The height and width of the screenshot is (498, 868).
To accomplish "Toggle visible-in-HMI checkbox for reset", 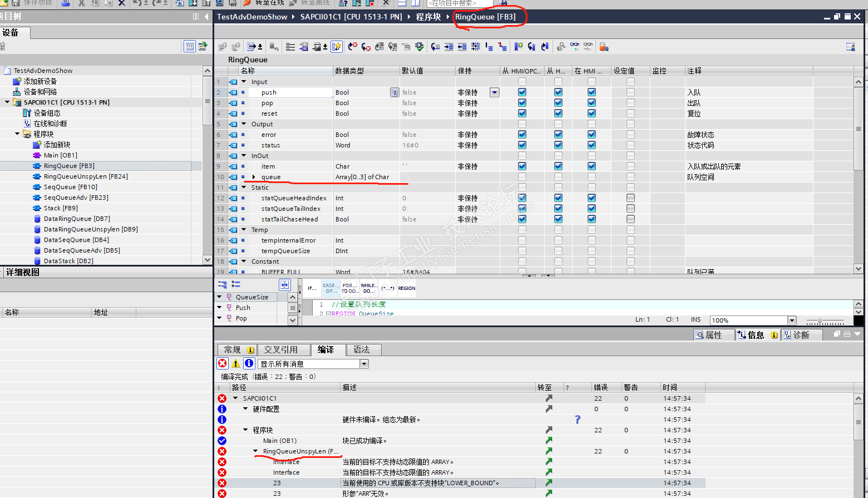I will (591, 114).
